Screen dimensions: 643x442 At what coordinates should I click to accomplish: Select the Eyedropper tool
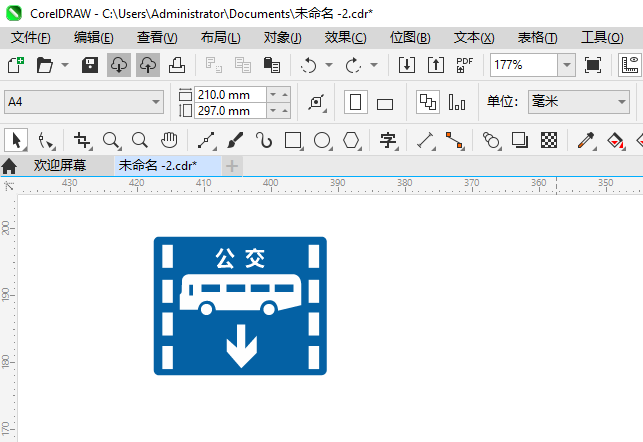586,140
